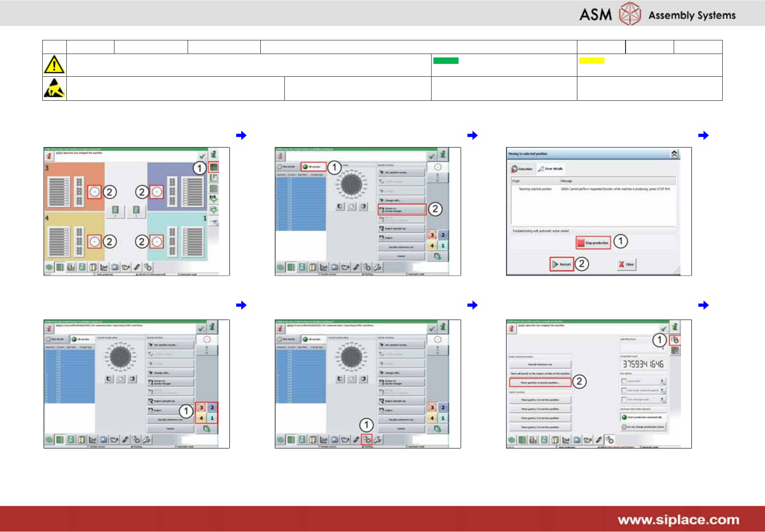Image resolution: width=765 pixels, height=532 pixels.
Task: Select the red-outlined All nozzles option
Action: 313,167
